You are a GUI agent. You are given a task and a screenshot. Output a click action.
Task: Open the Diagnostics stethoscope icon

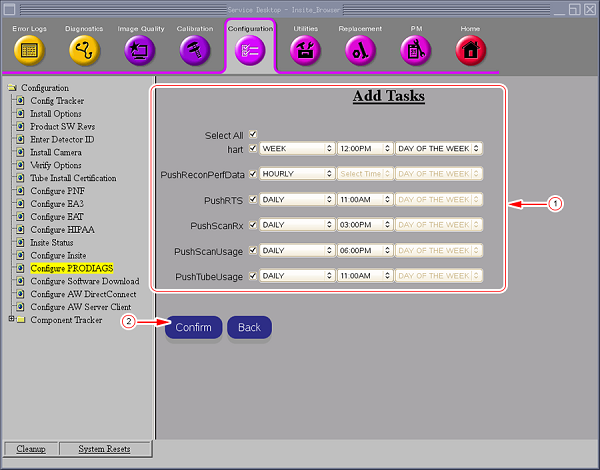[x=84, y=50]
